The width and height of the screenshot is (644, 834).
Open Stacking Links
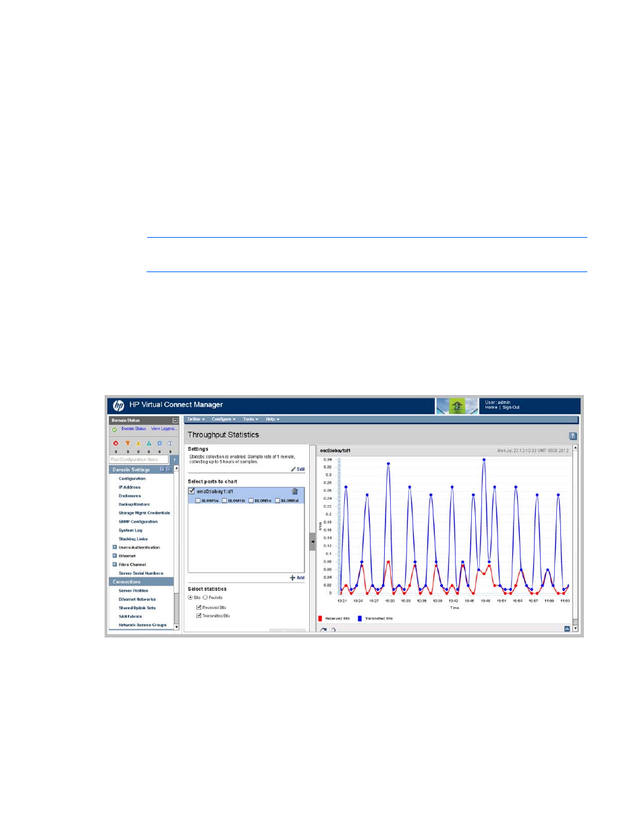pyautogui.click(x=133, y=539)
